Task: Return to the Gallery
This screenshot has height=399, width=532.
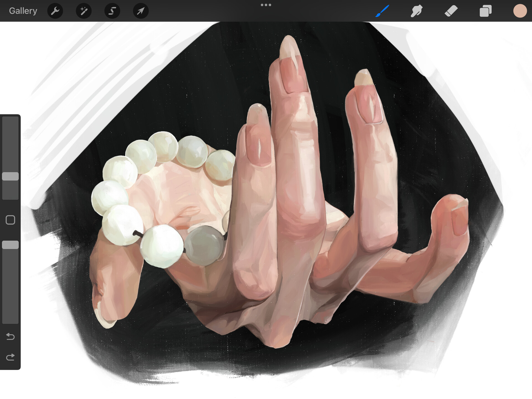Action: (23, 11)
